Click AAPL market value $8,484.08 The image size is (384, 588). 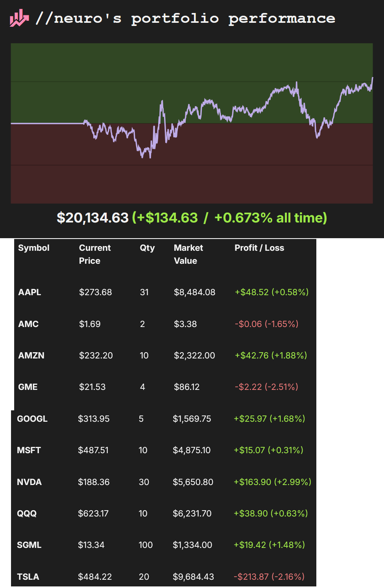click(x=195, y=292)
